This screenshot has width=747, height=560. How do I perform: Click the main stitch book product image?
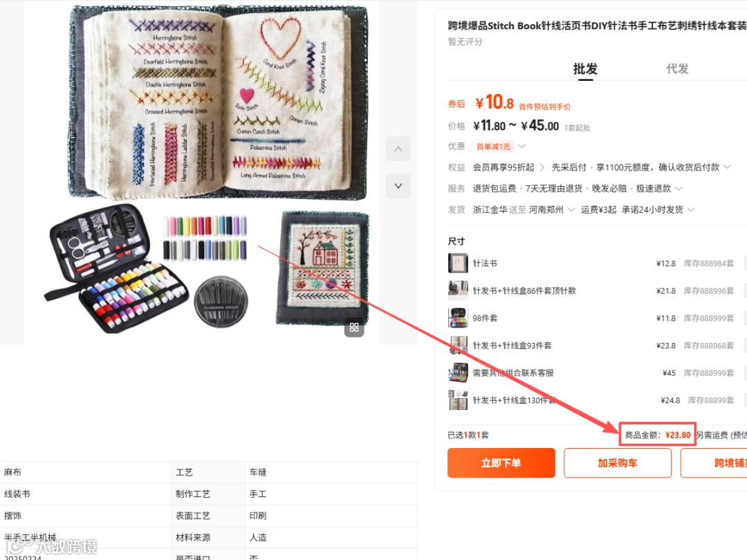[x=218, y=102]
